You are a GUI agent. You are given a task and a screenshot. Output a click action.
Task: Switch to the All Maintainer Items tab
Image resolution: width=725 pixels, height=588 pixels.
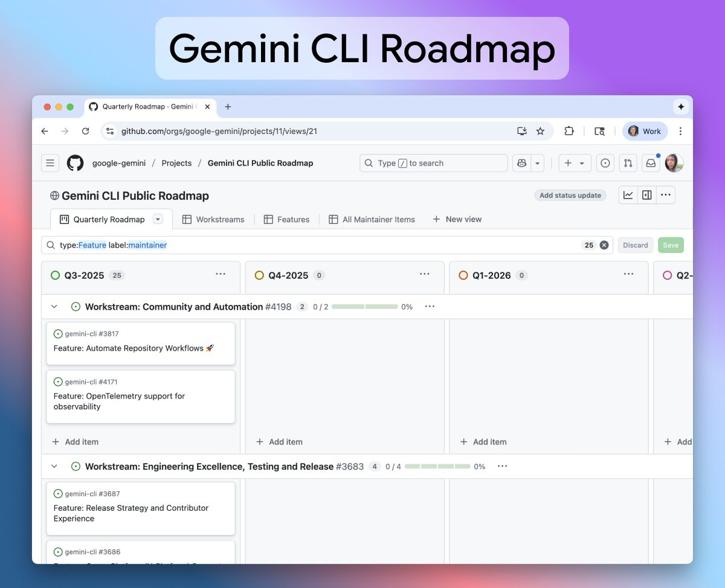pyautogui.click(x=372, y=219)
